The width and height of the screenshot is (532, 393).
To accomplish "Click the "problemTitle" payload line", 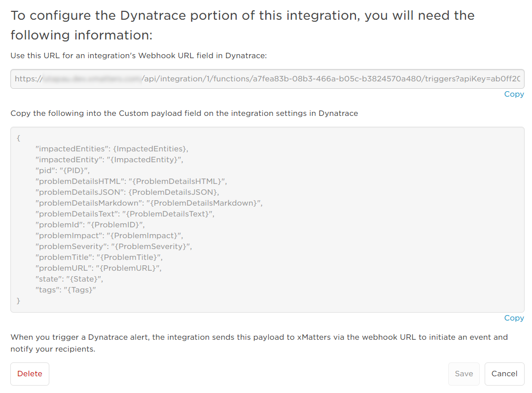I will click(x=99, y=257).
